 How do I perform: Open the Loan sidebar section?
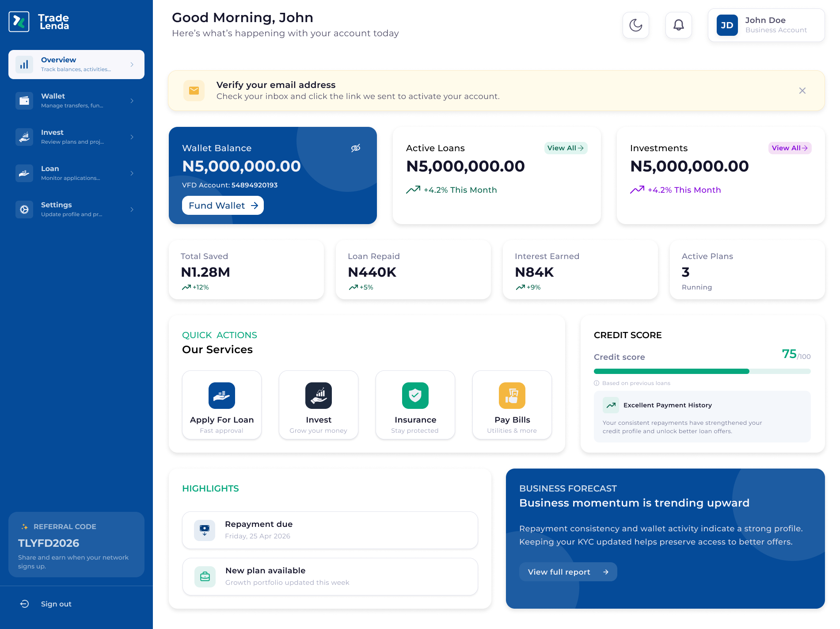tap(76, 173)
